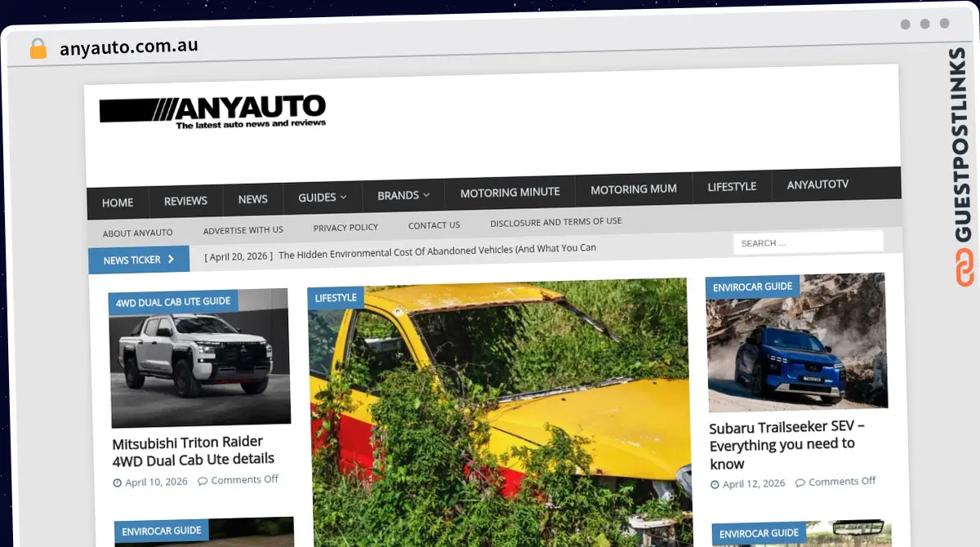Open the About AnyAuto link
This screenshot has width=980, height=547.
(138, 233)
